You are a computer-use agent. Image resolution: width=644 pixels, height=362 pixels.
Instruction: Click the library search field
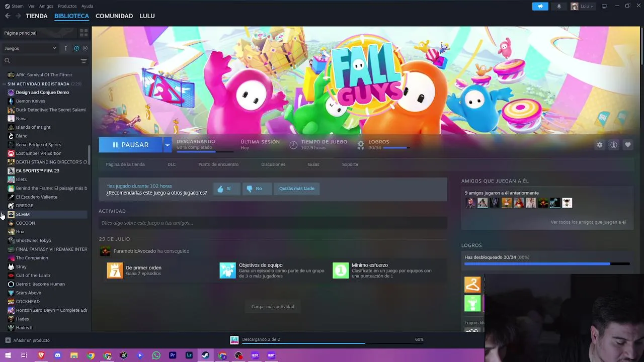click(x=41, y=61)
